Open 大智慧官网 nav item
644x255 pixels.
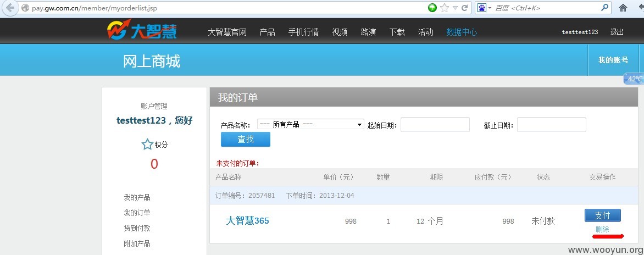tap(227, 32)
